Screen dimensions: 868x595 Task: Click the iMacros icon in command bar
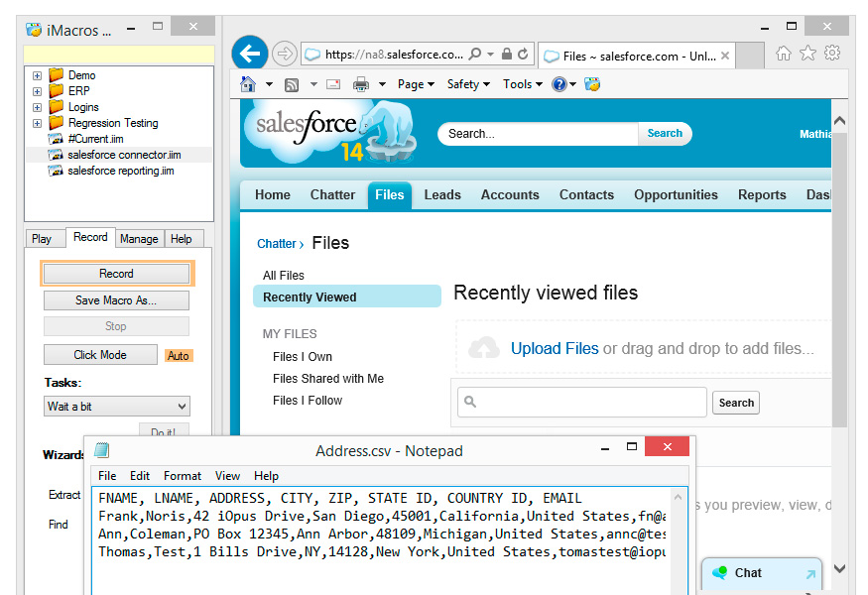pyautogui.click(x=592, y=84)
